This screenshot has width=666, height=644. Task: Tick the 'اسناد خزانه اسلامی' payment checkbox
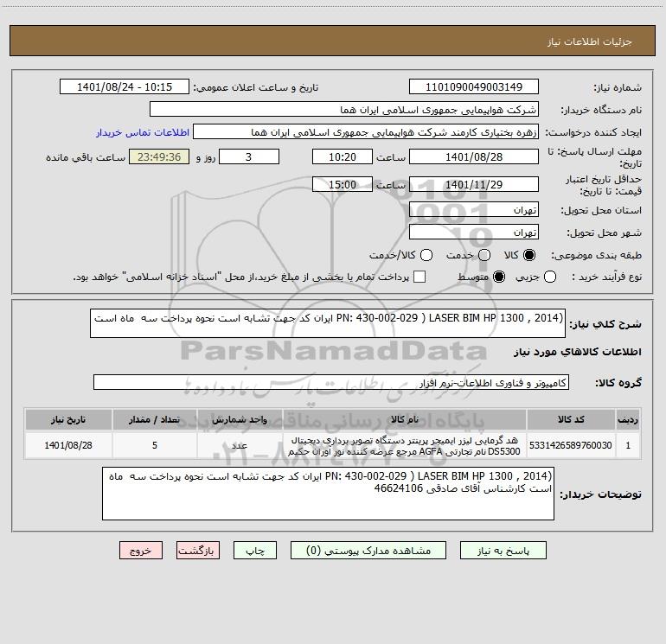(419, 277)
